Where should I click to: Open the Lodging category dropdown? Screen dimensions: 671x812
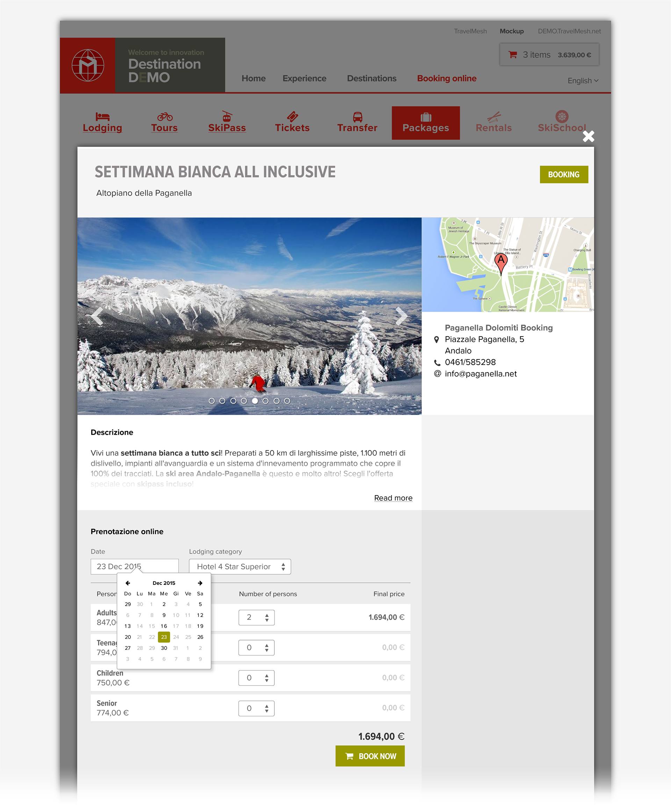coord(240,566)
